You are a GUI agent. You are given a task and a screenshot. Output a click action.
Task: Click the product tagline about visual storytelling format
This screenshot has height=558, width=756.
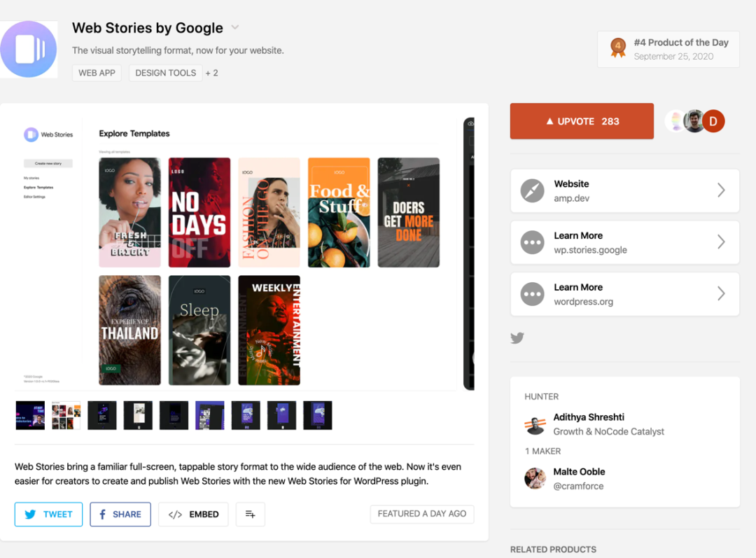[178, 50]
